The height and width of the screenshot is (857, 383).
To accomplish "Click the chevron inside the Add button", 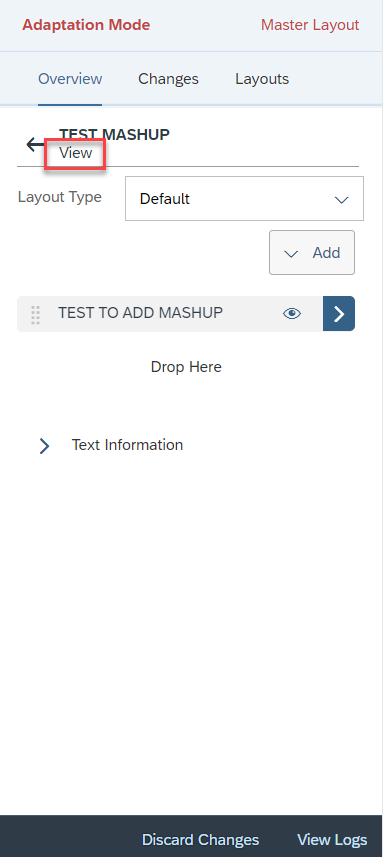I will [291, 254].
